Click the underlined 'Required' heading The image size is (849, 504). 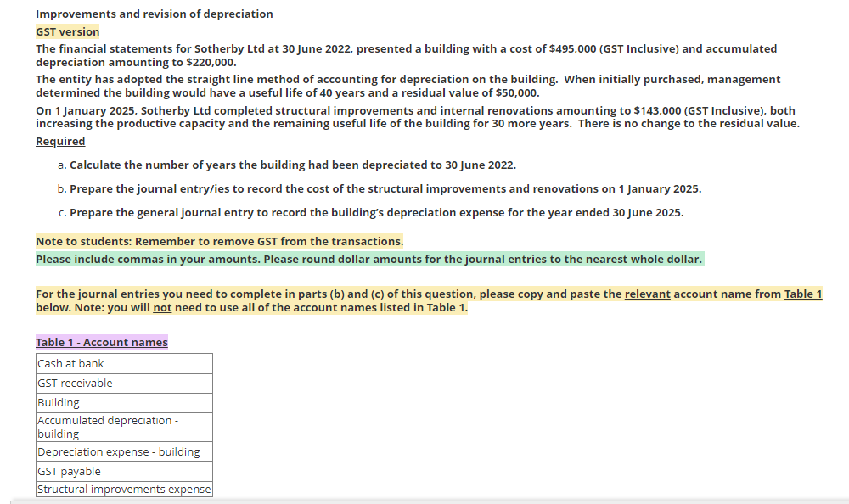(x=59, y=141)
